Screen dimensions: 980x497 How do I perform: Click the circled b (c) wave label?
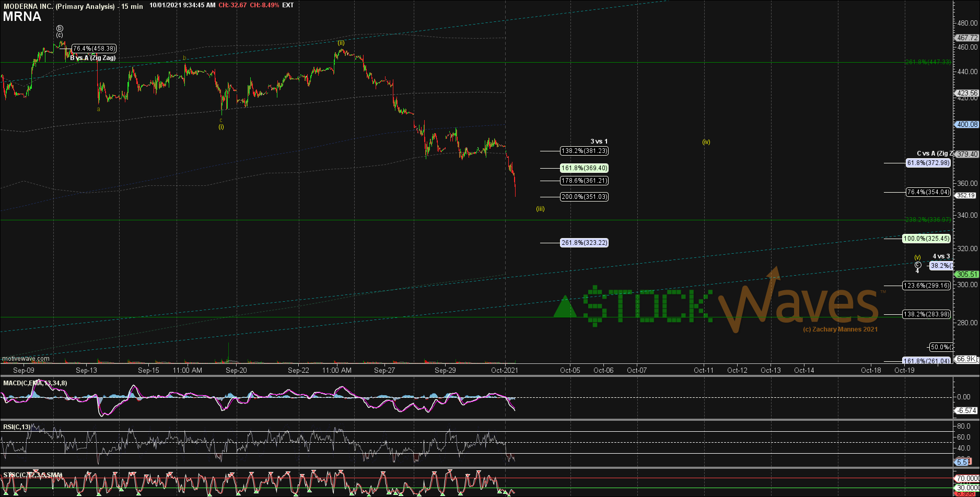(x=60, y=31)
